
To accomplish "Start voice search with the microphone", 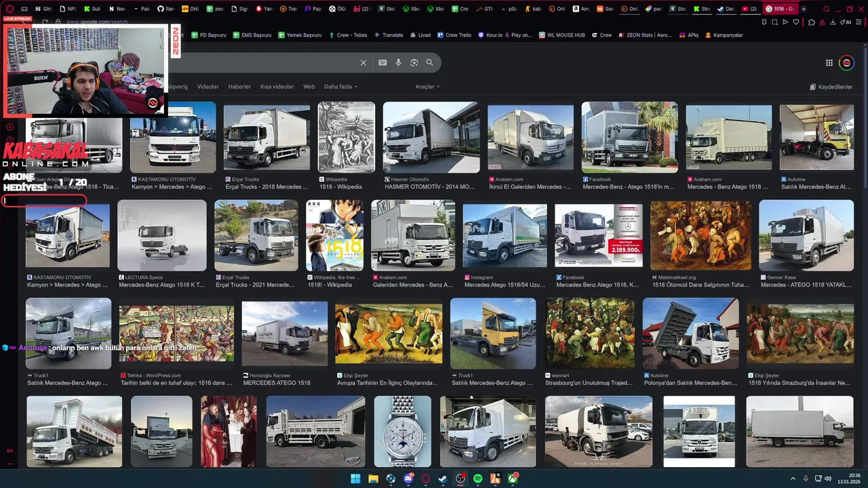I will pos(399,62).
